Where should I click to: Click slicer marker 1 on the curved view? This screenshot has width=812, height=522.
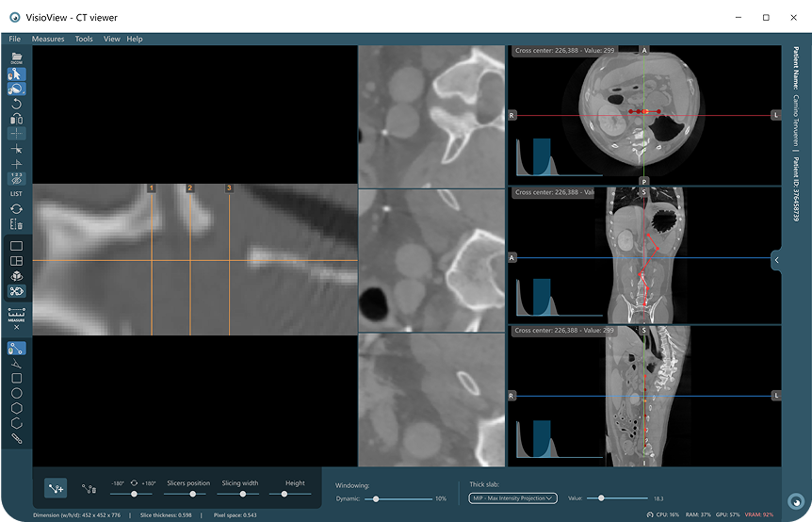coord(152,188)
